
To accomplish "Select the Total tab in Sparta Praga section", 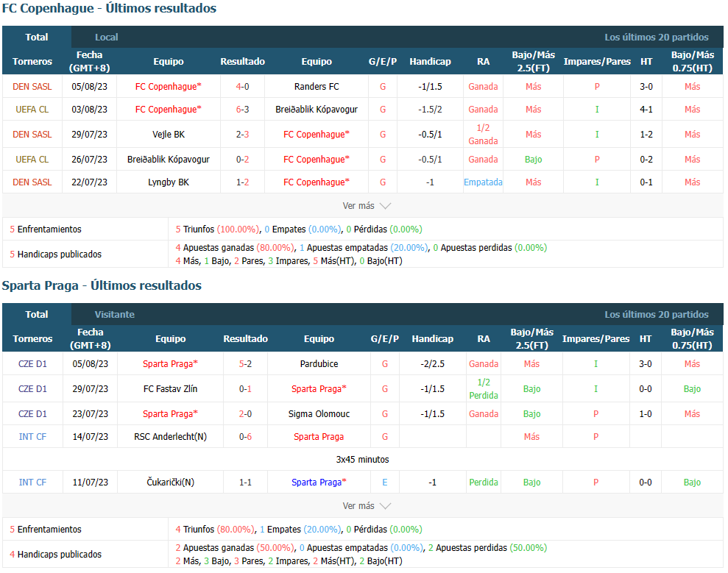I will point(37,315).
